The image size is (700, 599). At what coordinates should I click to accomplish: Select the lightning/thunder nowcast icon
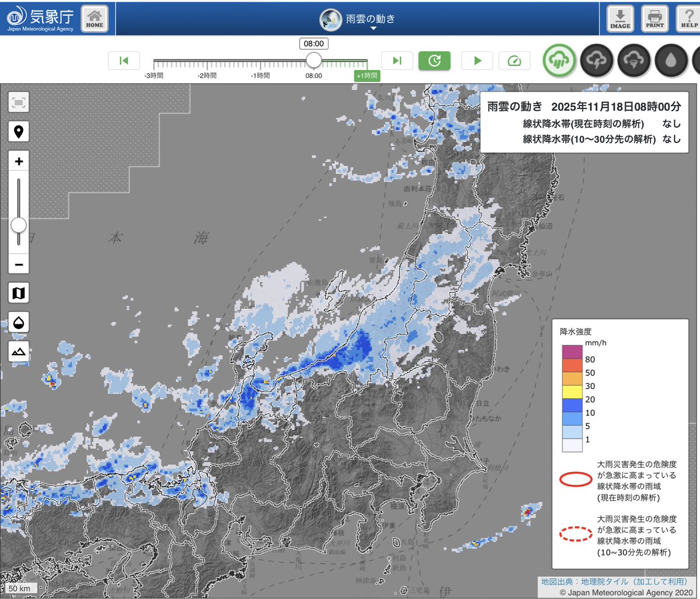[597, 60]
